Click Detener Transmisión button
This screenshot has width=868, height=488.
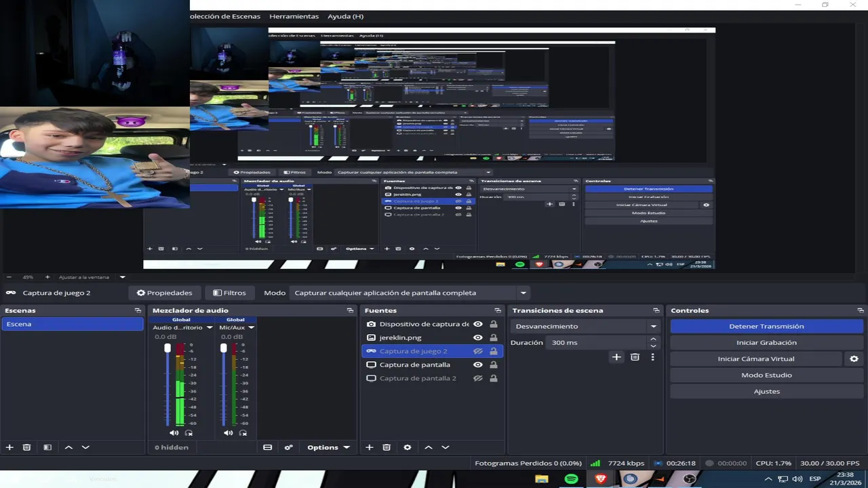[x=766, y=326]
